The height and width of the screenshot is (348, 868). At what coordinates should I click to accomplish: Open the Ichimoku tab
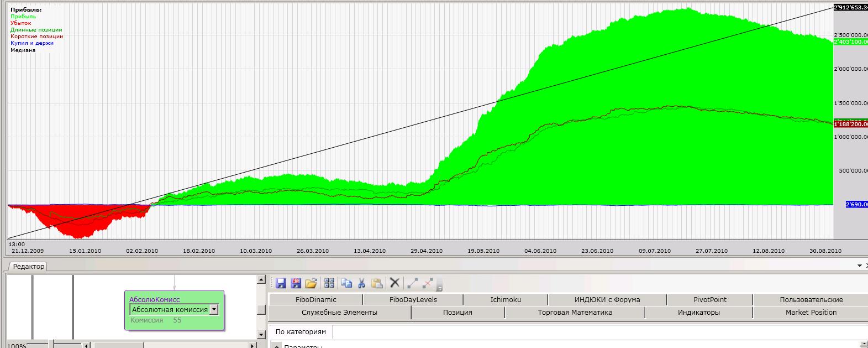tap(506, 299)
